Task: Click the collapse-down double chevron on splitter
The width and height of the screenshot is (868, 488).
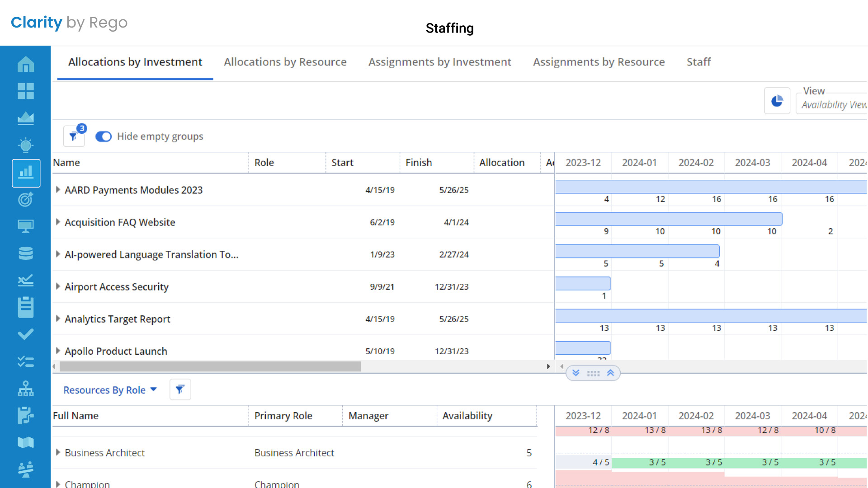Action: (x=576, y=373)
